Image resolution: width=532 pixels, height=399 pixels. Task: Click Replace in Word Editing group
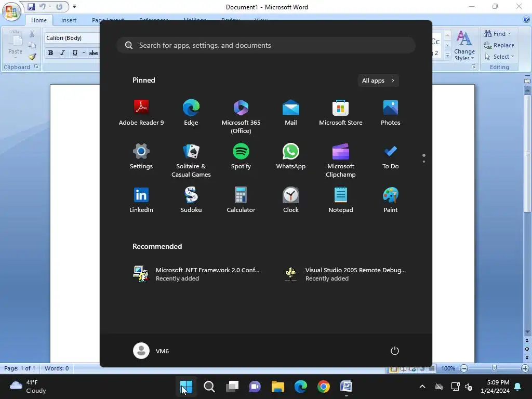499,45
